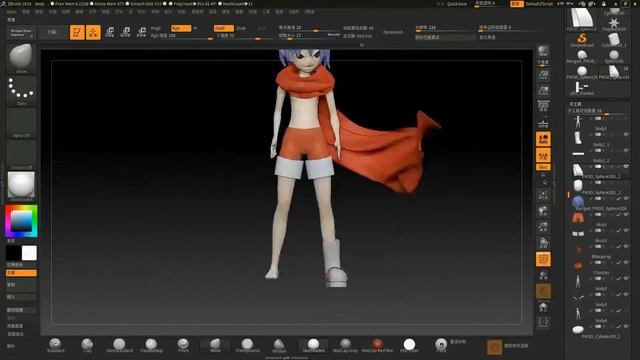The image size is (640, 360).
Task: Select the Scale transform icon in the top toolbar
Action: pyautogui.click(x=125, y=32)
